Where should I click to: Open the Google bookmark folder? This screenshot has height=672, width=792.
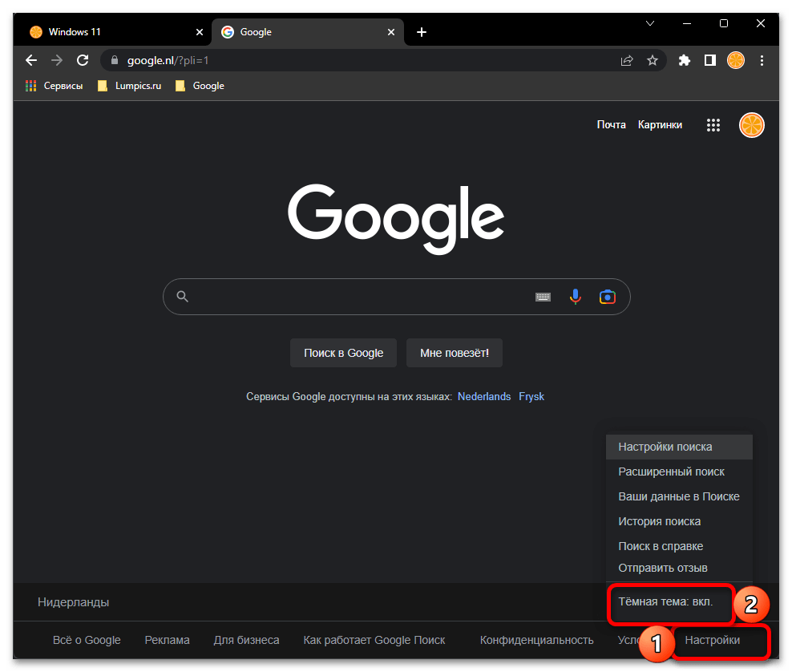(x=200, y=86)
